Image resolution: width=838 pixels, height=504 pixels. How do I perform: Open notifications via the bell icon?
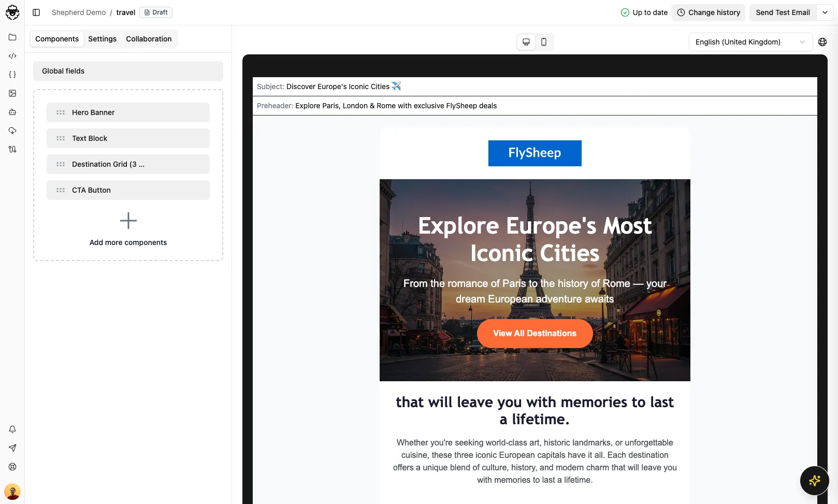12,429
